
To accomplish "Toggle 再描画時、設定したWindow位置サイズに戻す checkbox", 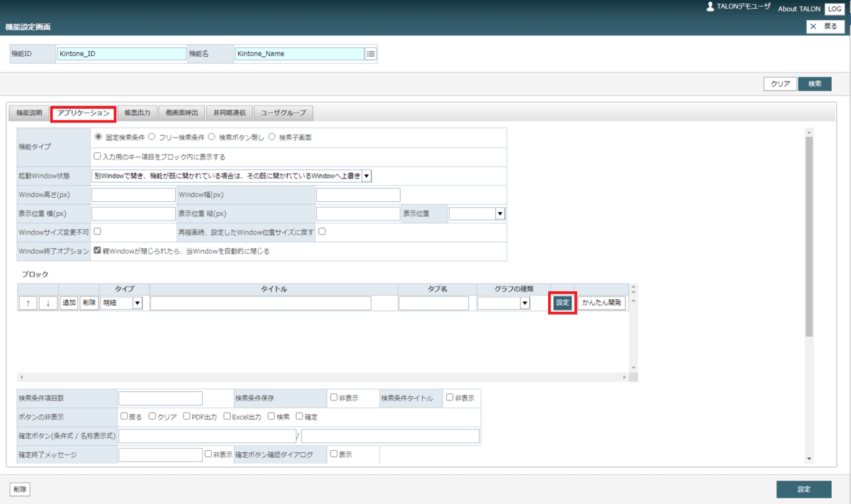I will (x=322, y=231).
